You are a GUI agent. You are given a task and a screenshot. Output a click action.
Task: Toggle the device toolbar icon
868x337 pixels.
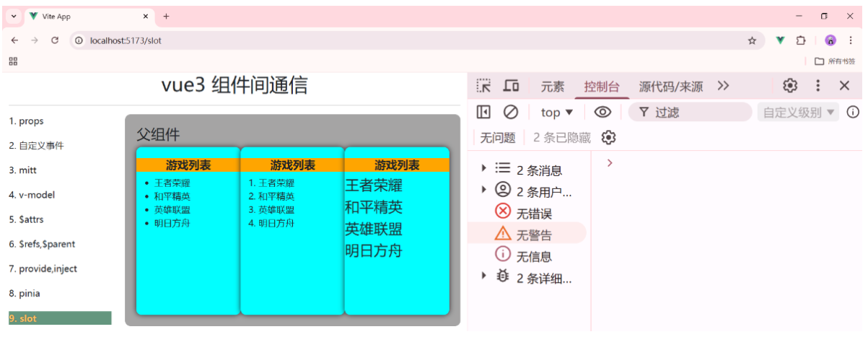(511, 86)
